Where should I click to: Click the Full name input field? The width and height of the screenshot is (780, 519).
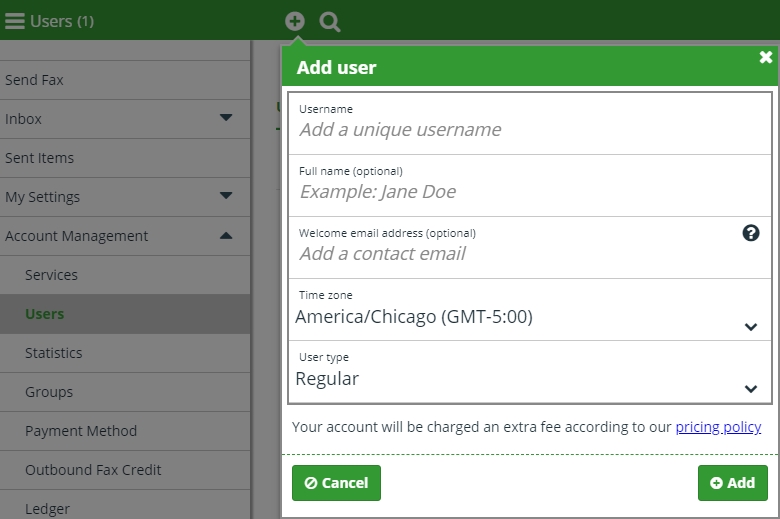click(530, 186)
